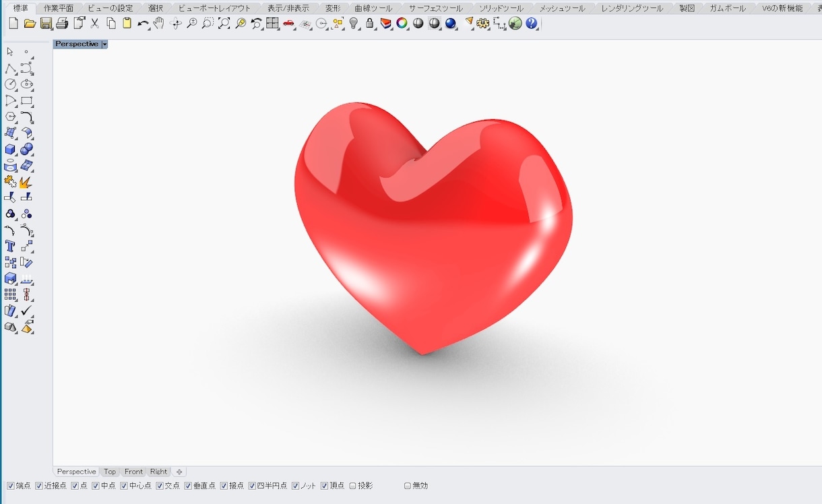Open the メッシュツール toolbar tab
This screenshot has height=504, width=822.
click(x=562, y=8)
